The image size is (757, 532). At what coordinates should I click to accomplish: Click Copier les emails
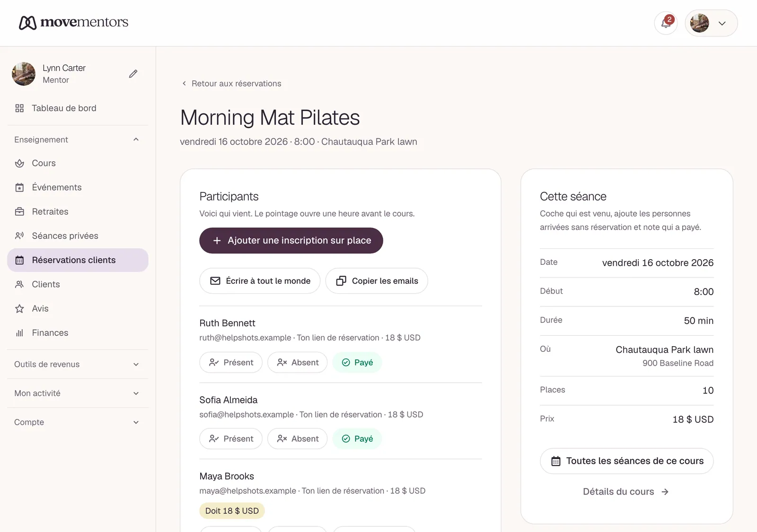point(377,281)
